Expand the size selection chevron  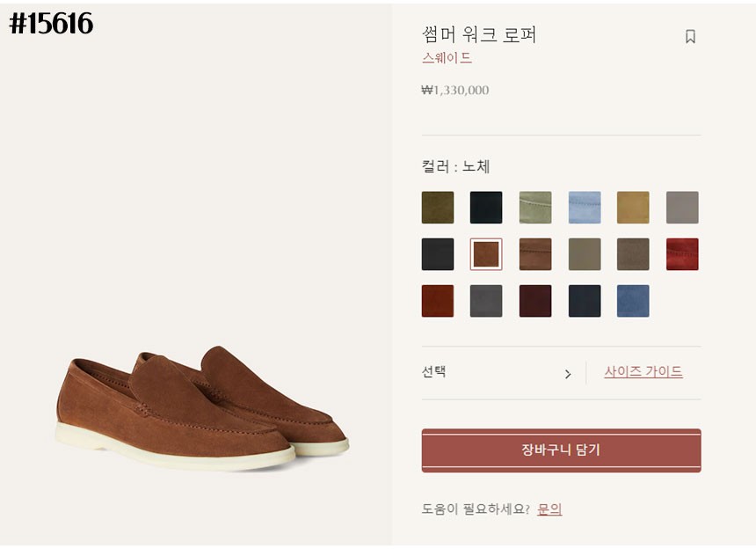click(x=568, y=374)
